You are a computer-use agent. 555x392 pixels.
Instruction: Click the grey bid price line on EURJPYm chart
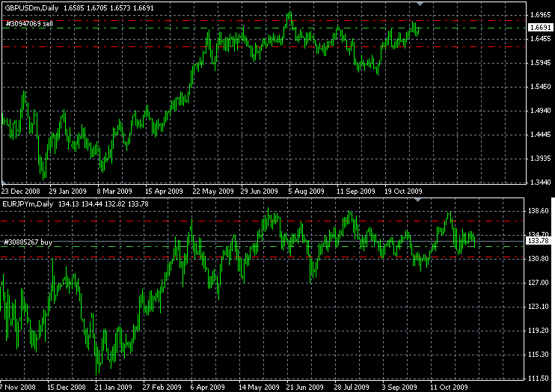(x=262, y=241)
